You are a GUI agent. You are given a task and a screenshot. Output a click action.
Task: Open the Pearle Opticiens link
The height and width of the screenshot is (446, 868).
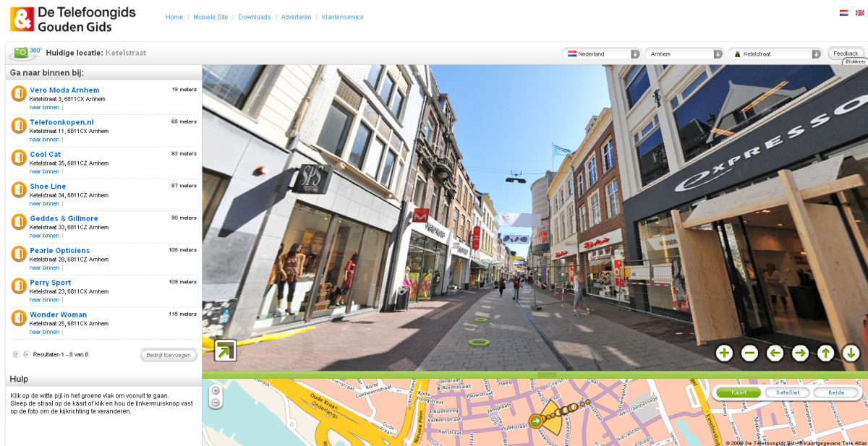coord(60,251)
